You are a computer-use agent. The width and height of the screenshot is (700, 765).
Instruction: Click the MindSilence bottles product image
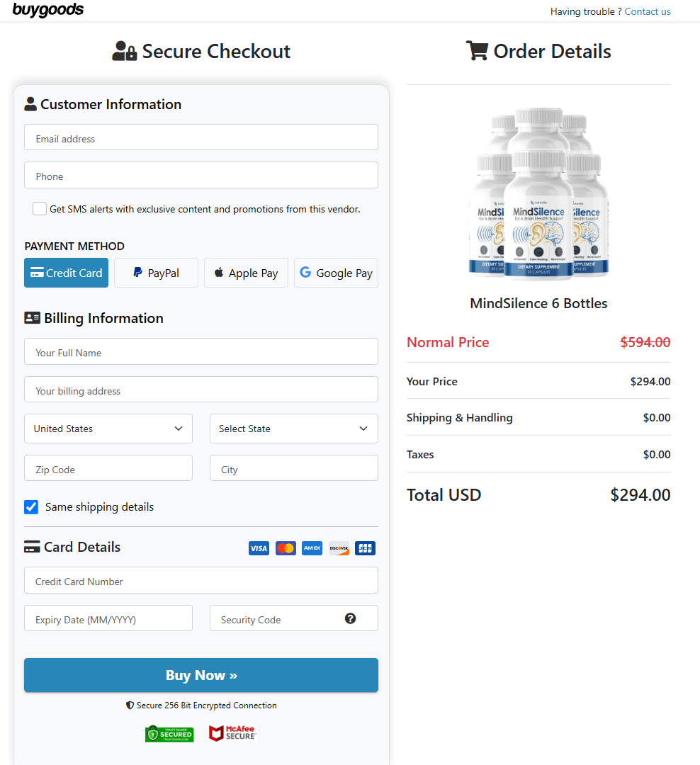(x=538, y=193)
